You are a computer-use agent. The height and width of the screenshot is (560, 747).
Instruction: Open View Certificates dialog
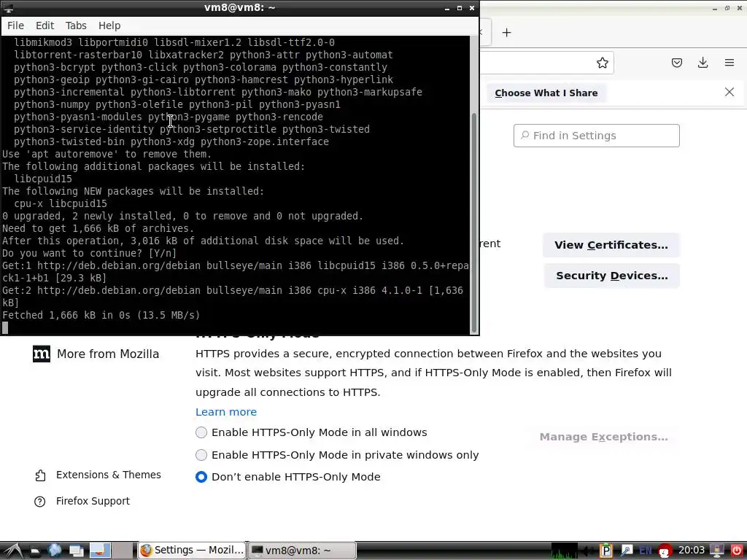[x=611, y=245]
